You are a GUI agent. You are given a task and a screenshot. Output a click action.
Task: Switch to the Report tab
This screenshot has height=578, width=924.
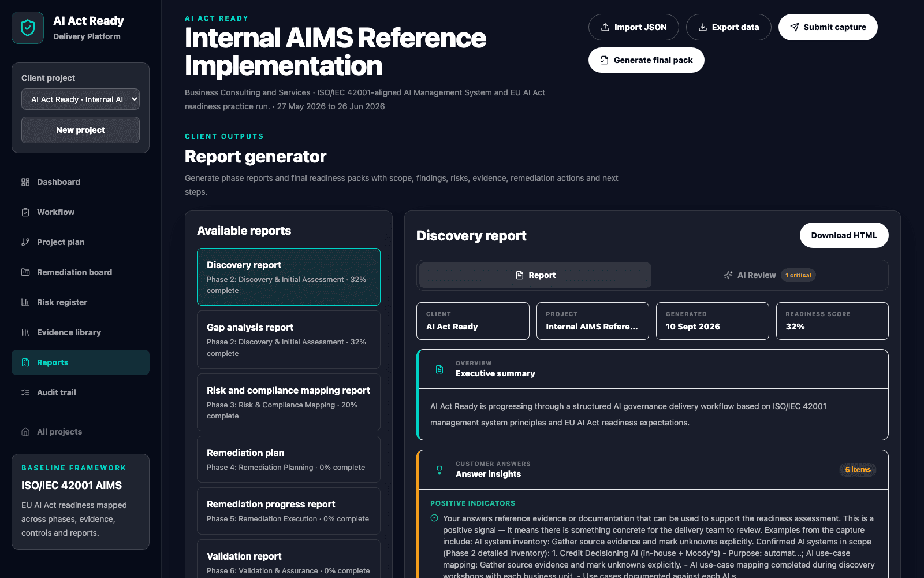[535, 275]
